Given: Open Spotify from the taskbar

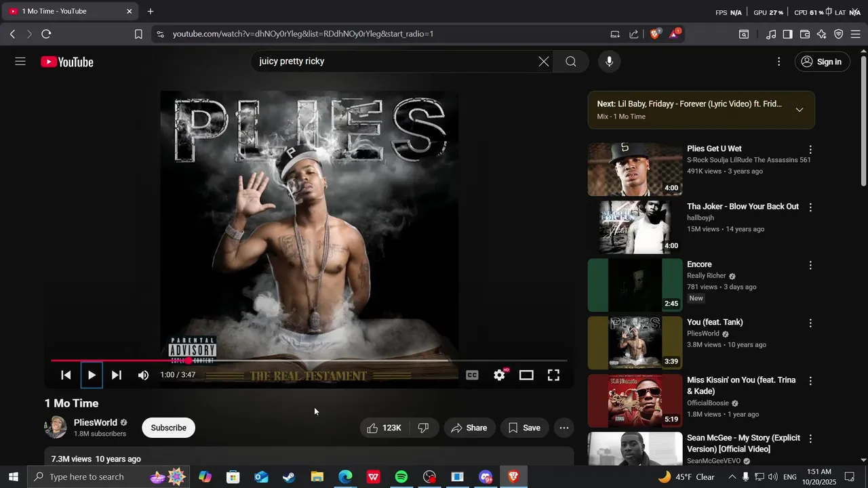Looking at the screenshot, I should click(401, 477).
